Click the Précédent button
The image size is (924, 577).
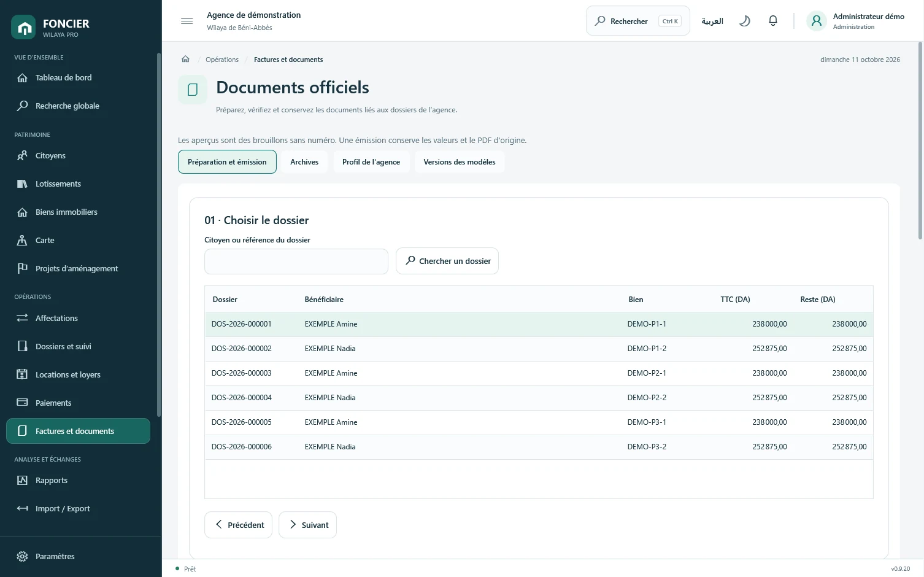(x=238, y=525)
